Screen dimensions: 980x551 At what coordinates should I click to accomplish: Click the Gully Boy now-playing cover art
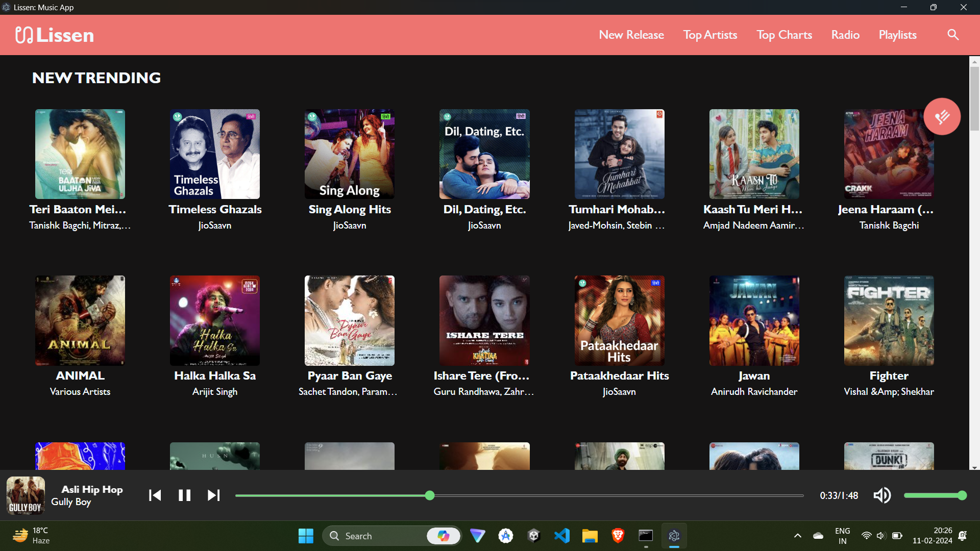tap(26, 495)
